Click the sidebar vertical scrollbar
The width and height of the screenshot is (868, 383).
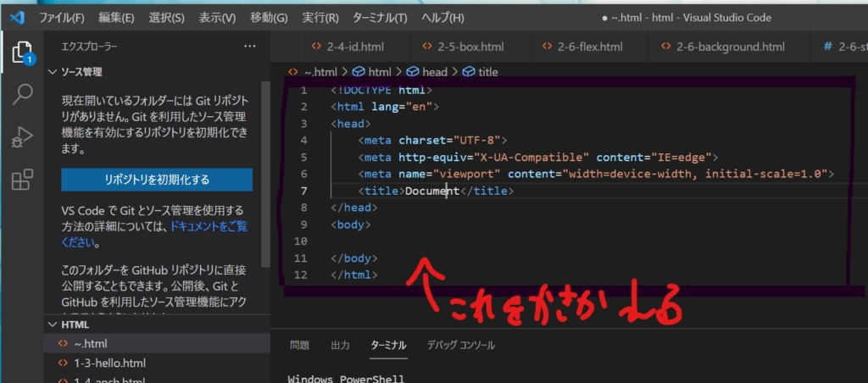[x=265, y=169]
